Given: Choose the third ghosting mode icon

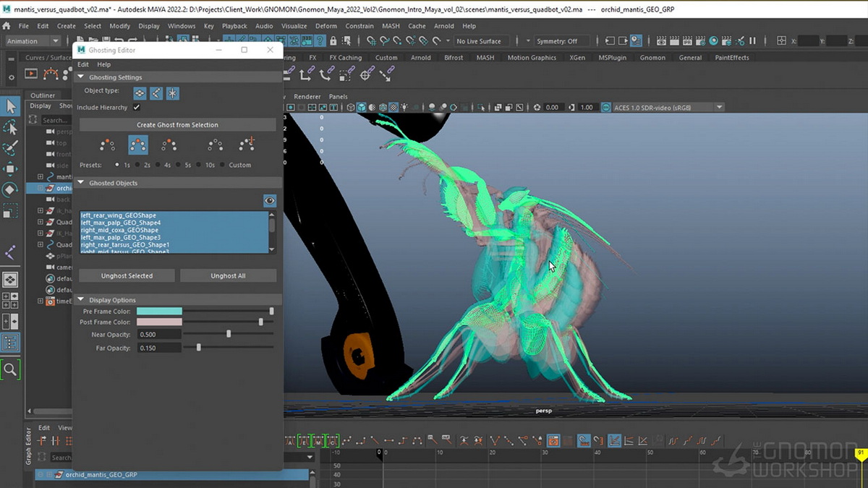Looking at the screenshot, I should tap(169, 145).
